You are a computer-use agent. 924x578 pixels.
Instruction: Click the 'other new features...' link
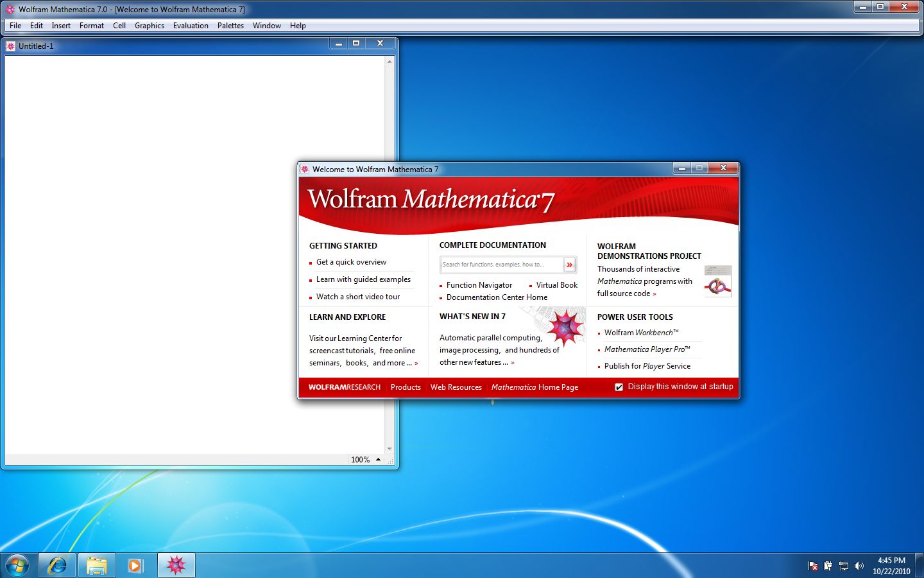(477, 362)
